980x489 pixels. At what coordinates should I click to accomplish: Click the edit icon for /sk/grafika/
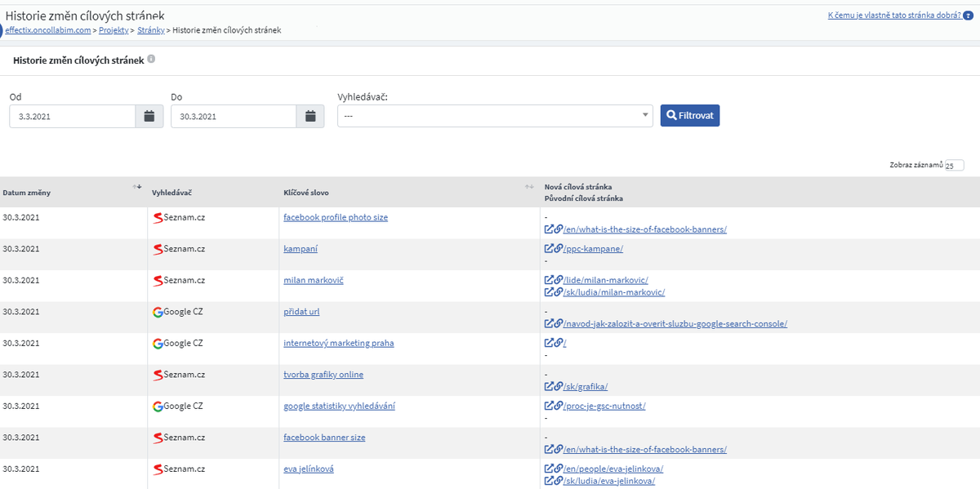click(x=549, y=386)
